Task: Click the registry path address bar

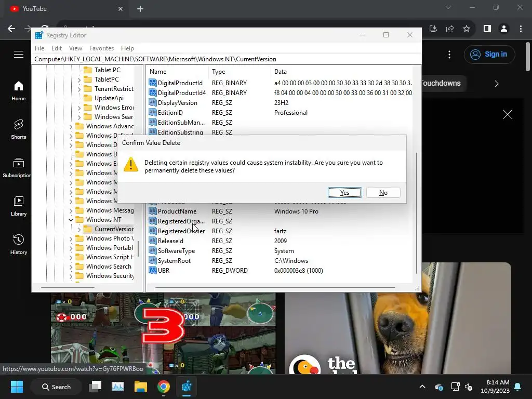Action: (x=227, y=59)
